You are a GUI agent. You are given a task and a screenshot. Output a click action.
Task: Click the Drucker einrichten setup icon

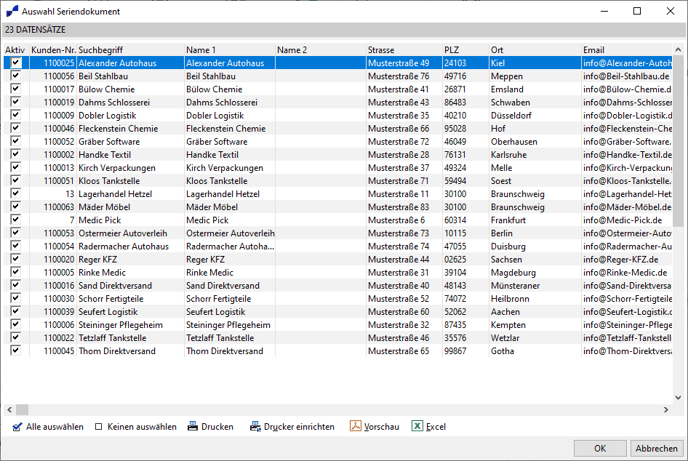tap(255, 426)
